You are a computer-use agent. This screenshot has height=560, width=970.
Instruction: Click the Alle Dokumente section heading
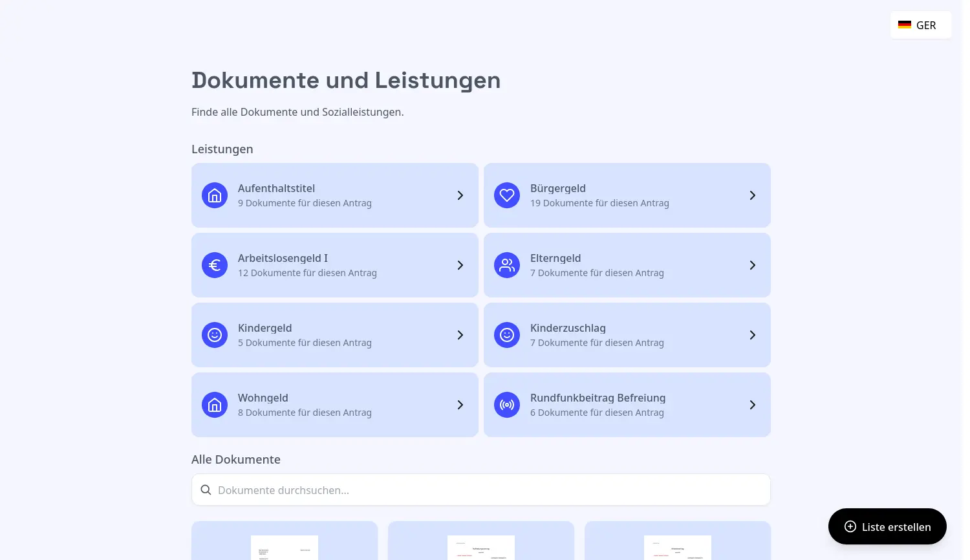click(x=236, y=459)
